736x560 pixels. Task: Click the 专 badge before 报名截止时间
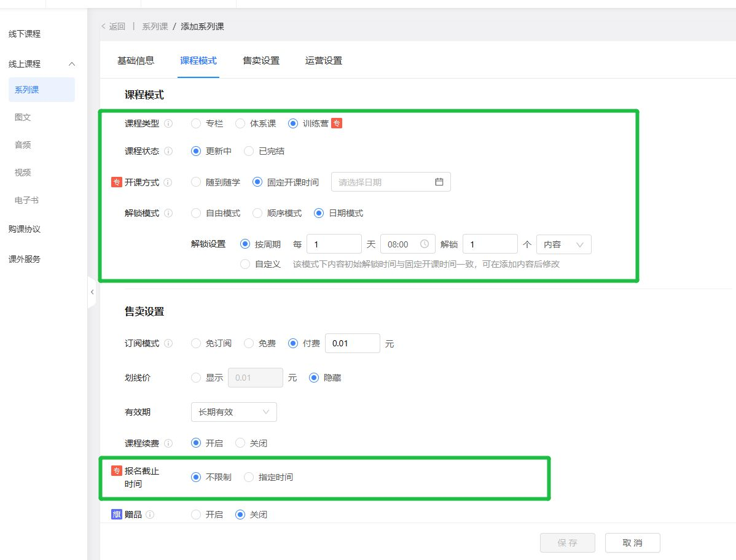[x=116, y=470]
